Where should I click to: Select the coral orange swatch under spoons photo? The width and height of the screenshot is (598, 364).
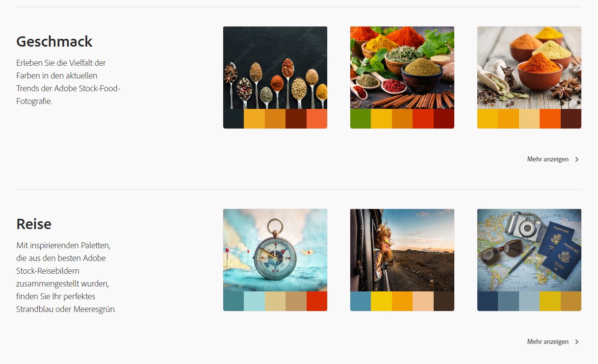click(x=317, y=119)
